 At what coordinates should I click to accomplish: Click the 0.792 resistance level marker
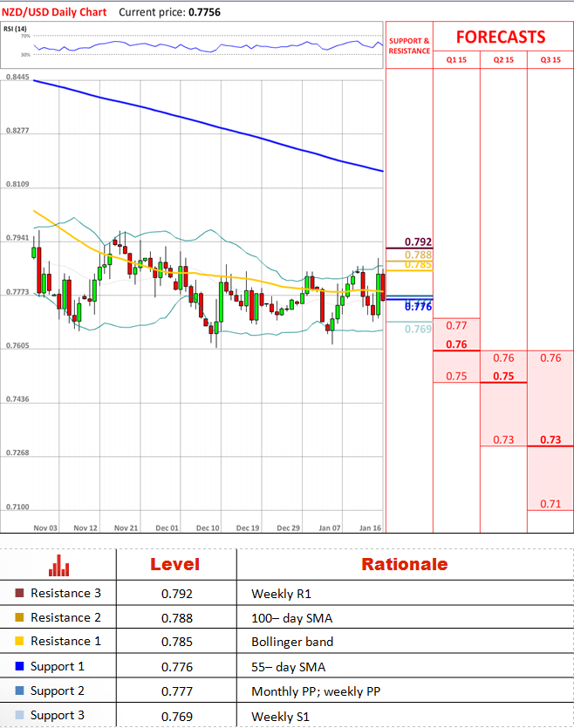click(x=418, y=242)
